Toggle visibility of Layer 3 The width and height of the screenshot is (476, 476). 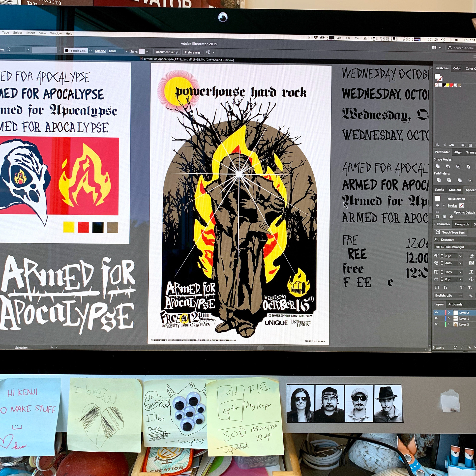tap(436, 324)
